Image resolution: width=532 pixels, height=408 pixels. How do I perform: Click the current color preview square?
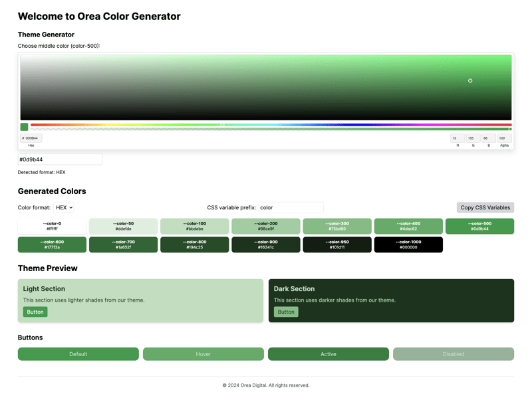coord(25,127)
